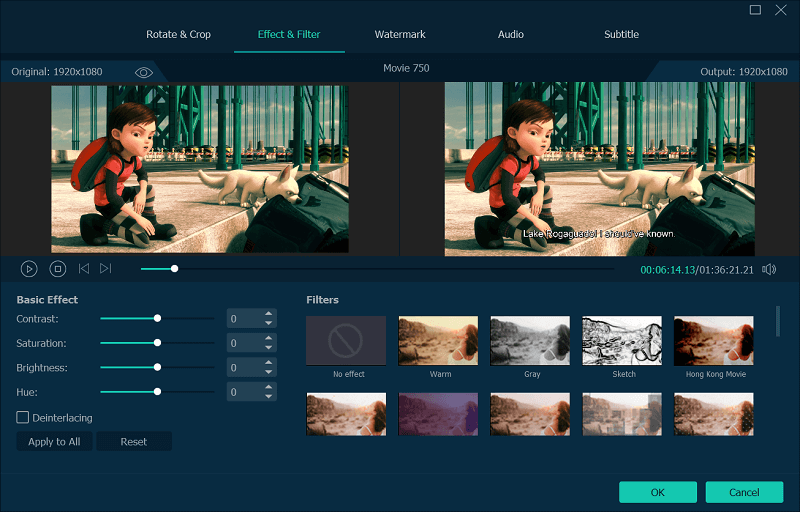
Task: Click the Contrast slider handle
Action: click(158, 318)
